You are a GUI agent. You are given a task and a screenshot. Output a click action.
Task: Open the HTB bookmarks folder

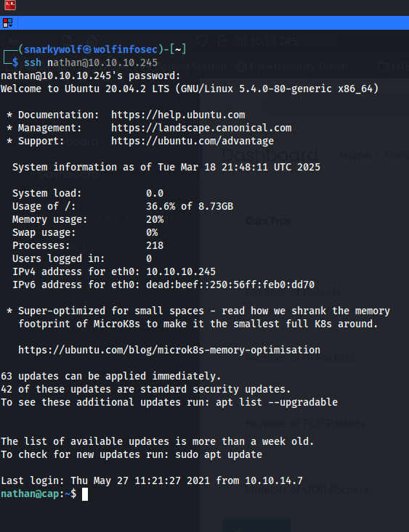click(x=393, y=67)
